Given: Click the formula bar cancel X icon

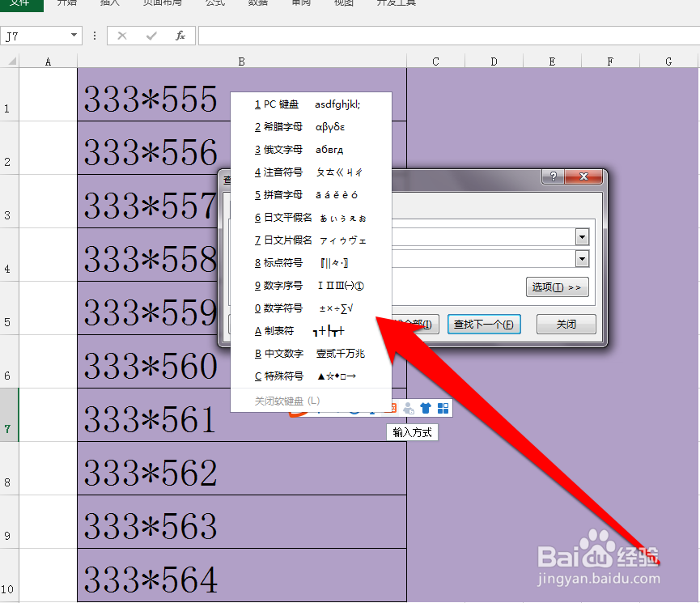Looking at the screenshot, I should click(x=122, y=36).
